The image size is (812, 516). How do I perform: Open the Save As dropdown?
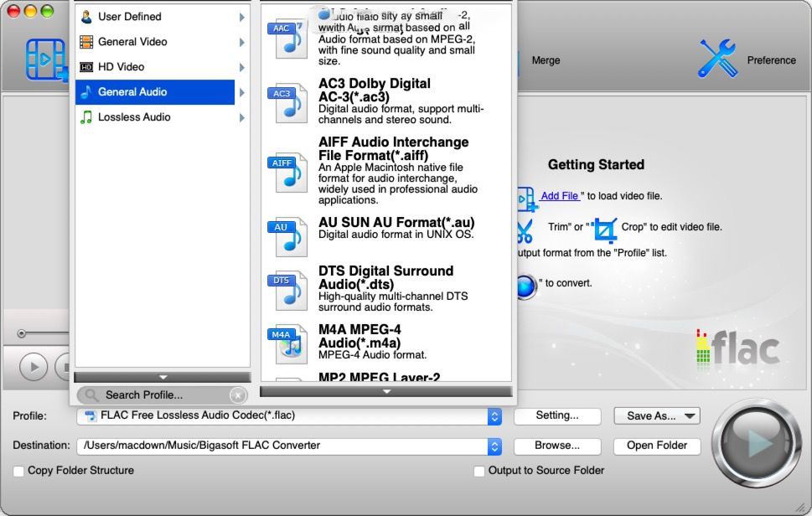(x=657, y=416)
